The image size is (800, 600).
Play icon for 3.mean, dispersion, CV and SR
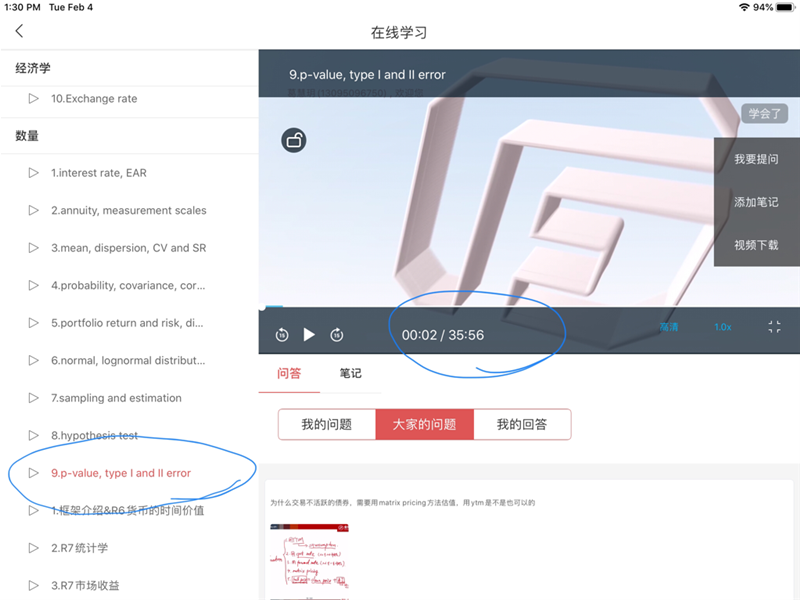tap(34, 248)
